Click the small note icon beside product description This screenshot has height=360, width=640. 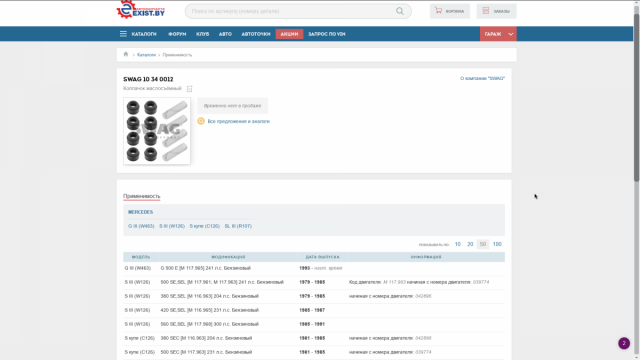tap(189, 89)
